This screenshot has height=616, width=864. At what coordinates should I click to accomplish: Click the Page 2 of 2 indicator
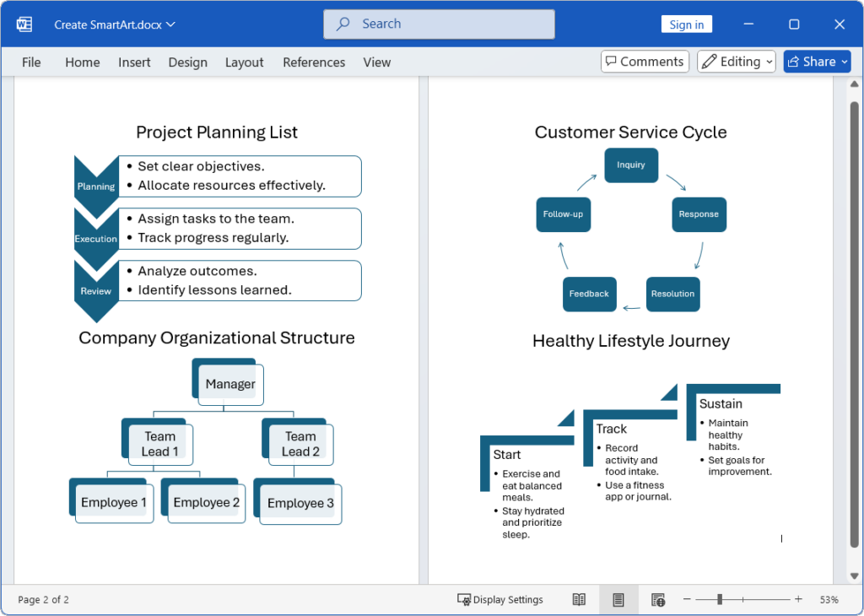pos(44,600)
